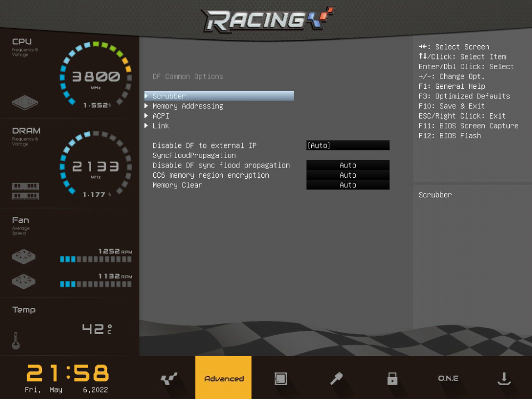Viewport: 532px width, 399px height.
Task: Open the Link submenu
Action: [x=161, y=126]
